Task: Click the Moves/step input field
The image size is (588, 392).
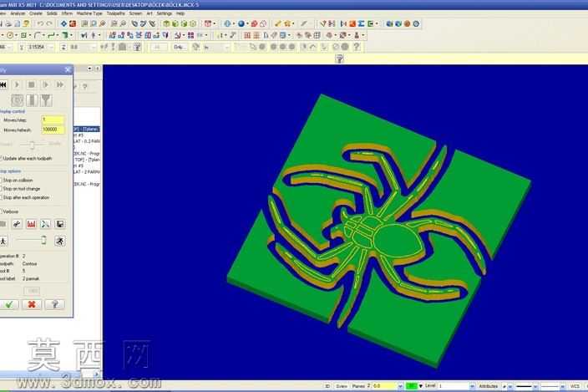Action: pyautogui.click(x=53, y=120)
